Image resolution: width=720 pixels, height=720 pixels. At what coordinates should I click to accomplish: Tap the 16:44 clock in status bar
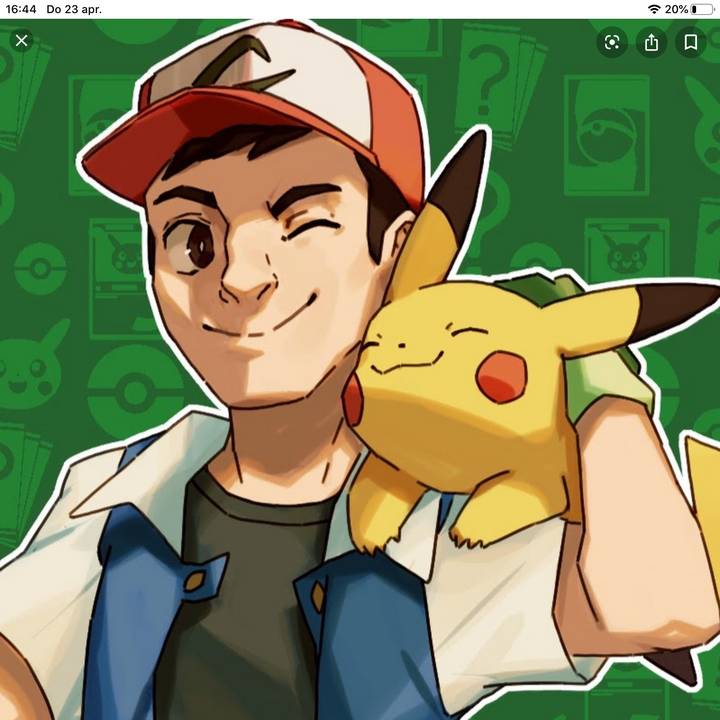point(21,9)
